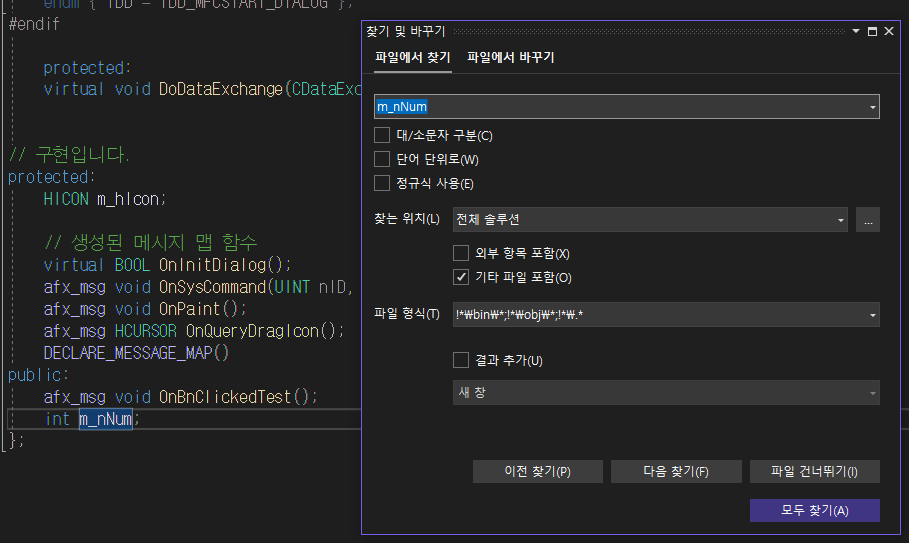Click DoDataExchange in the code editor
Viewport: 909px width, 543px height.
click(221, 89)
